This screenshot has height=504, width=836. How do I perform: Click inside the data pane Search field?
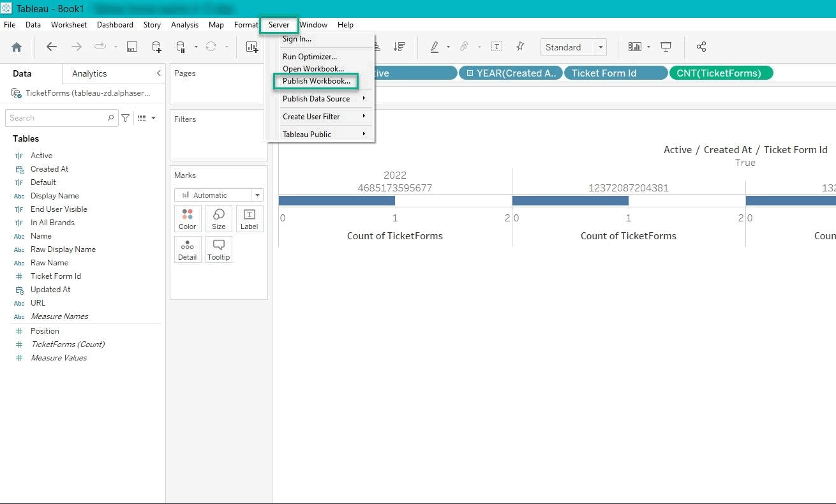[57, 117]
